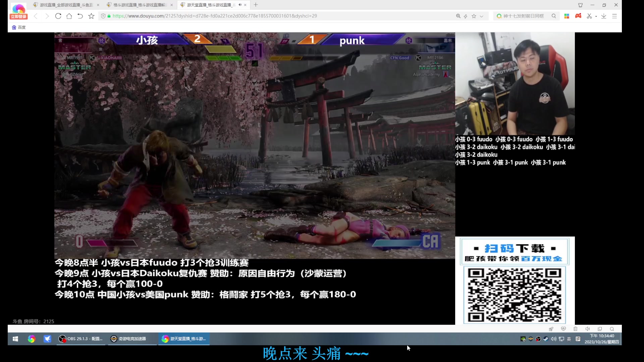Open a new browser tab
The height and width of the screenshot is (362, 644).
click(x=256, y=5)
